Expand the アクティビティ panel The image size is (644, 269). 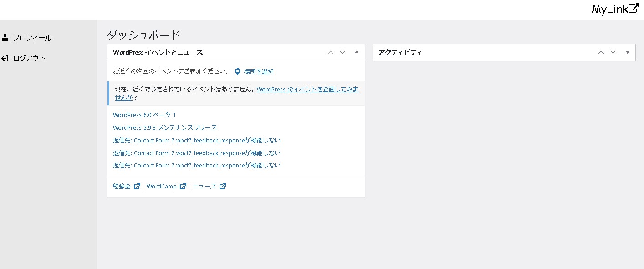[x=627, y=52]
